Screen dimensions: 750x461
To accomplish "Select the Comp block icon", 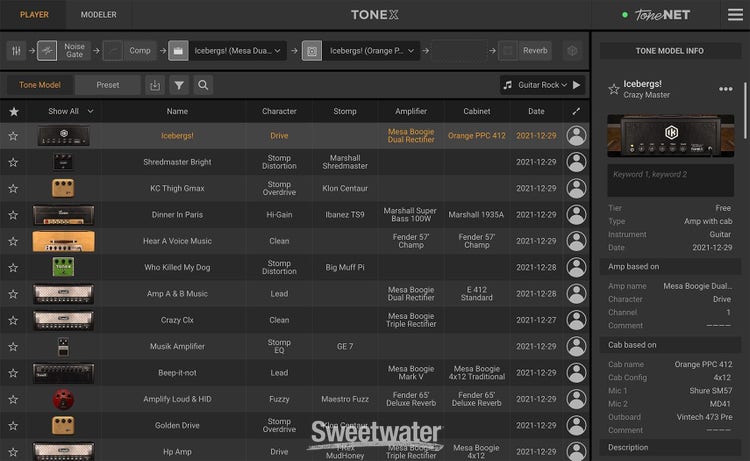I will tap(113, 51).
